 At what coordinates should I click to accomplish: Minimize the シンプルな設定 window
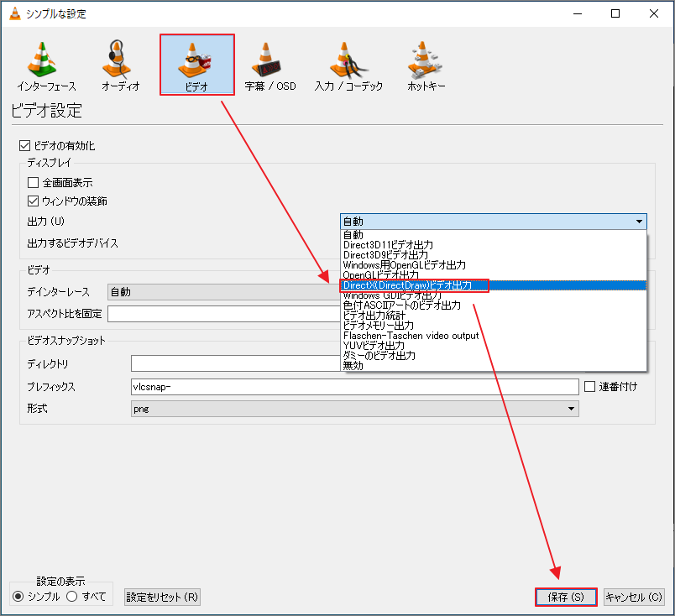pos(578,13)
